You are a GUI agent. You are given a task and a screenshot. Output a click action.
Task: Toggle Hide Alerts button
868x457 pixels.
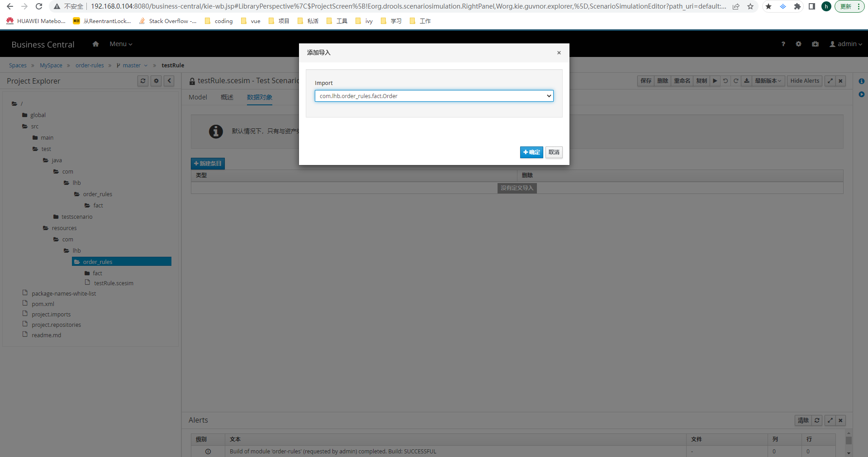pos(804,81)
